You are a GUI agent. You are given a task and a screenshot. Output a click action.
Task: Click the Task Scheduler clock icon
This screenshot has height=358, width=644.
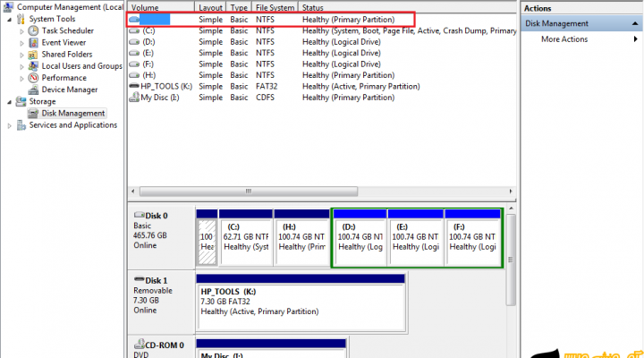[x=33, y=30]
